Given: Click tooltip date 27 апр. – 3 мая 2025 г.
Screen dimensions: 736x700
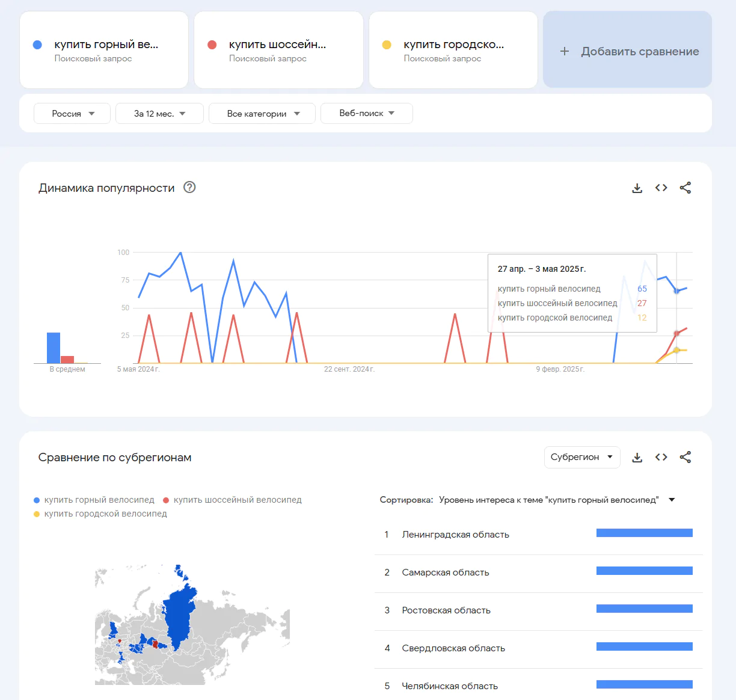Looking at the screenshot, I should pos(542,269).
